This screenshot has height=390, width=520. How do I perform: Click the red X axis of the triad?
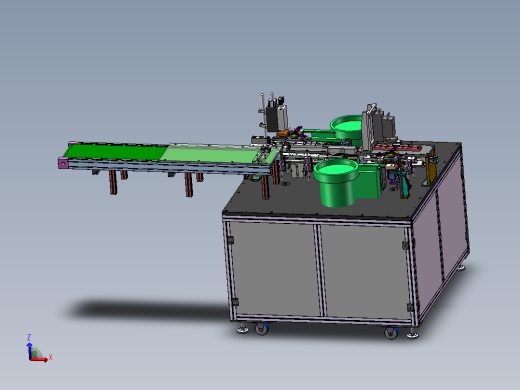(x=39, y=360)
